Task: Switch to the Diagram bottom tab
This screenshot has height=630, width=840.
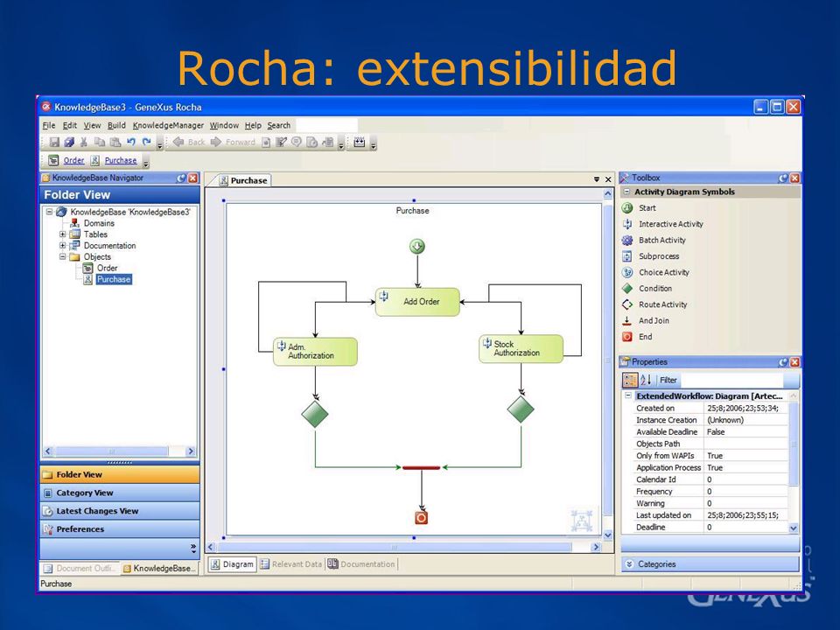Action: (232, 564)
